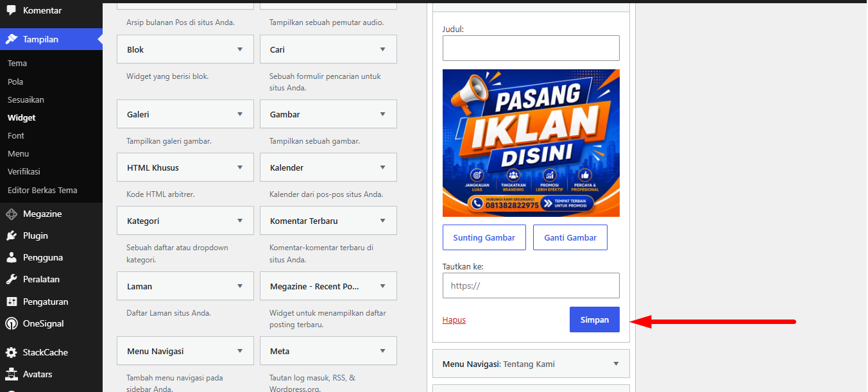This screenshot has width=868, height=392.
Task: Open Plugin via its plug icon
Action: (x=12, y=235)
